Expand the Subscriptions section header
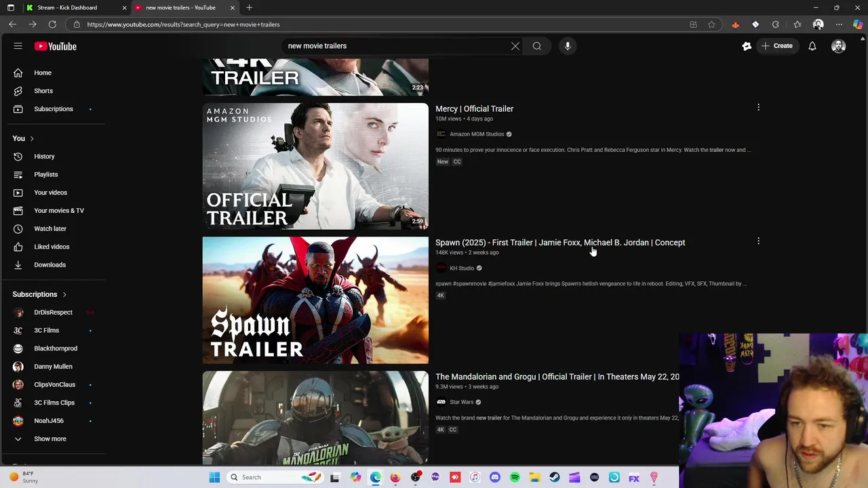868x488 pixels. 39,294
